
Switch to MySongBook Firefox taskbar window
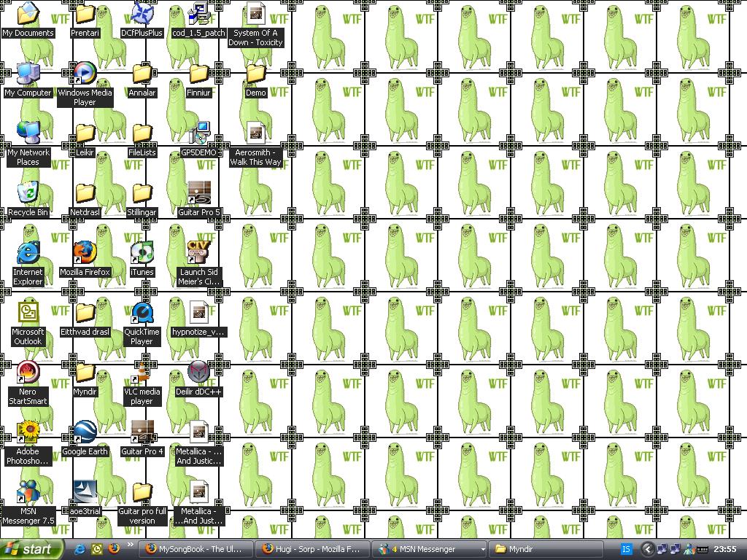(196, 549)
